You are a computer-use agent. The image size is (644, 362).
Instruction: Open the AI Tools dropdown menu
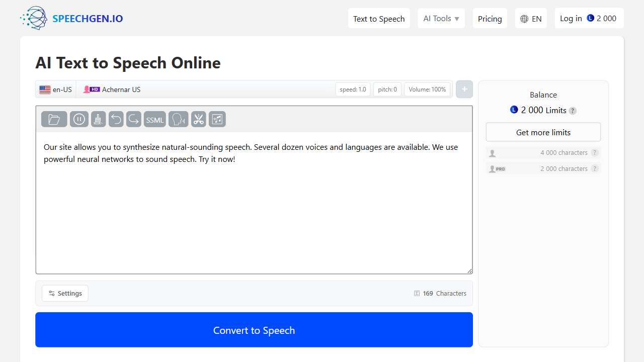441,18
